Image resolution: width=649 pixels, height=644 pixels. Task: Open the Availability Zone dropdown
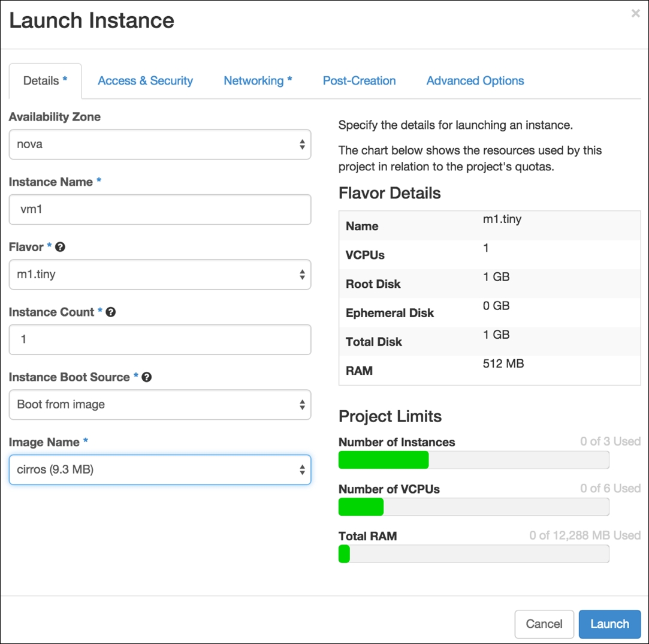(160, 145)
